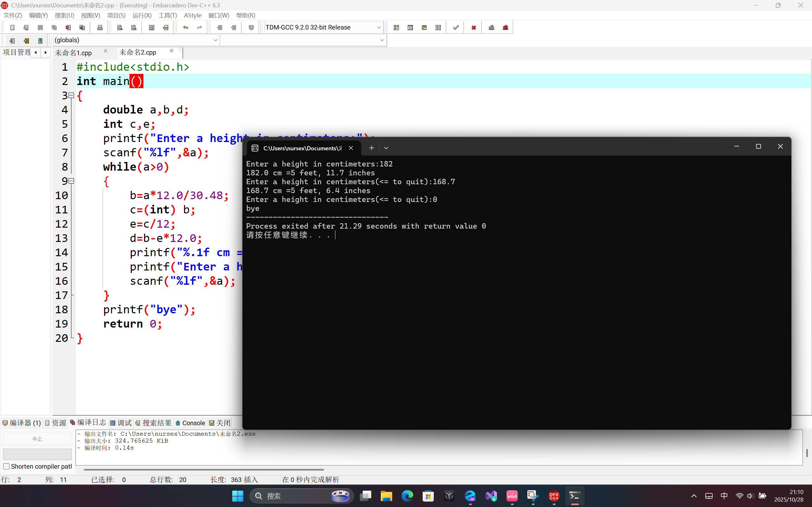Enable Shorten compiler paths checkbox
Image resolution: width=812 pixels, height=507 pixels.
[6, 466]
